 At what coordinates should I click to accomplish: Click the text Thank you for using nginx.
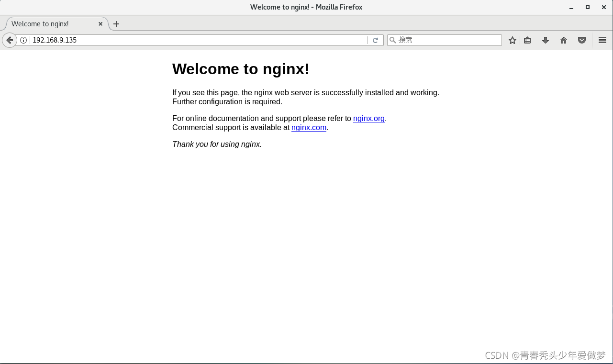point(217,144)
